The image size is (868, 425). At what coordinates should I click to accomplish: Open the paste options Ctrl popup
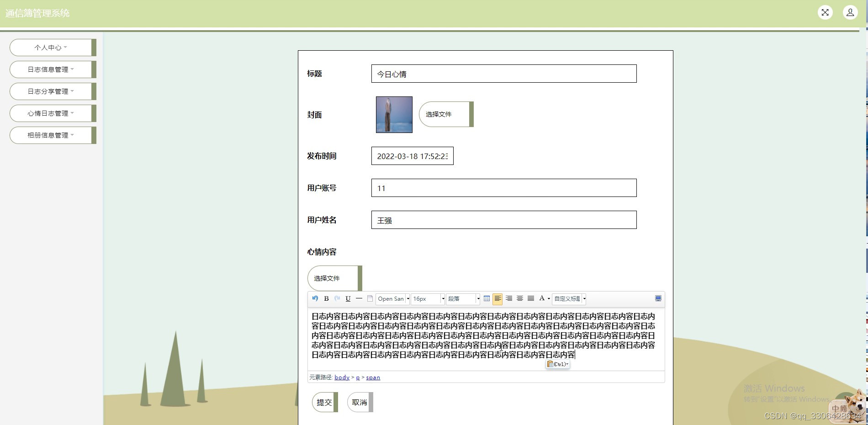click(558, 364)
